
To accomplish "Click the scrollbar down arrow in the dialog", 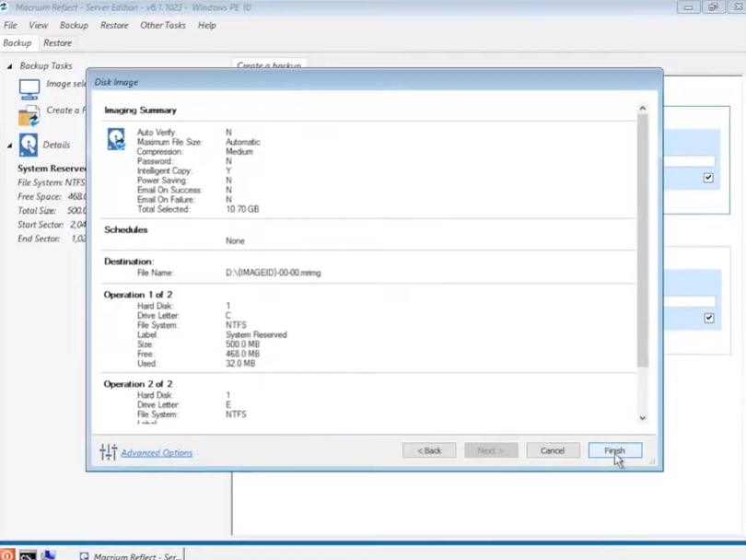I will tap(642, 417).
